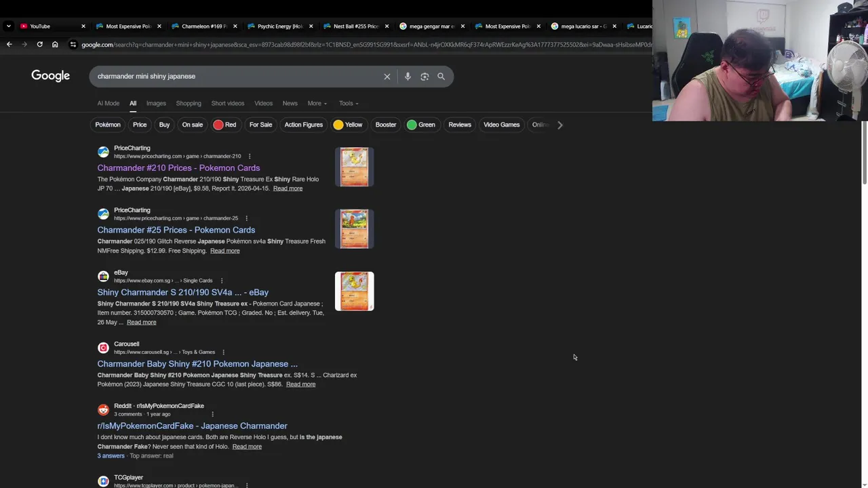Show more filter chips with right arrow

point(559,125)
